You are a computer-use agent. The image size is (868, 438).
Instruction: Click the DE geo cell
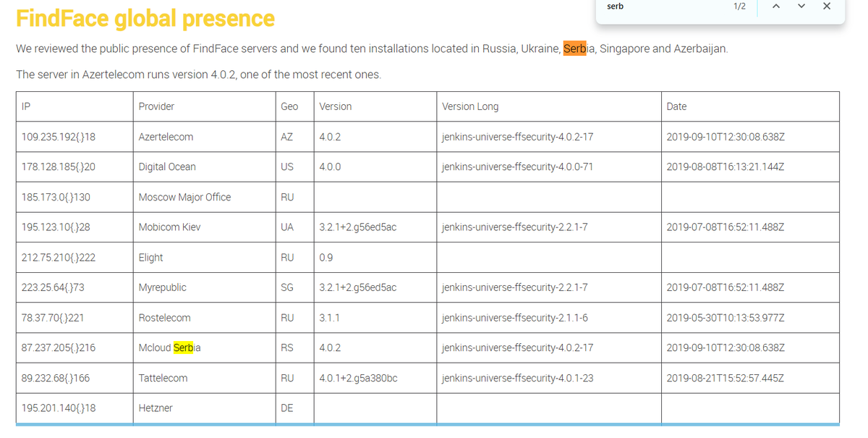coord(294,408)
